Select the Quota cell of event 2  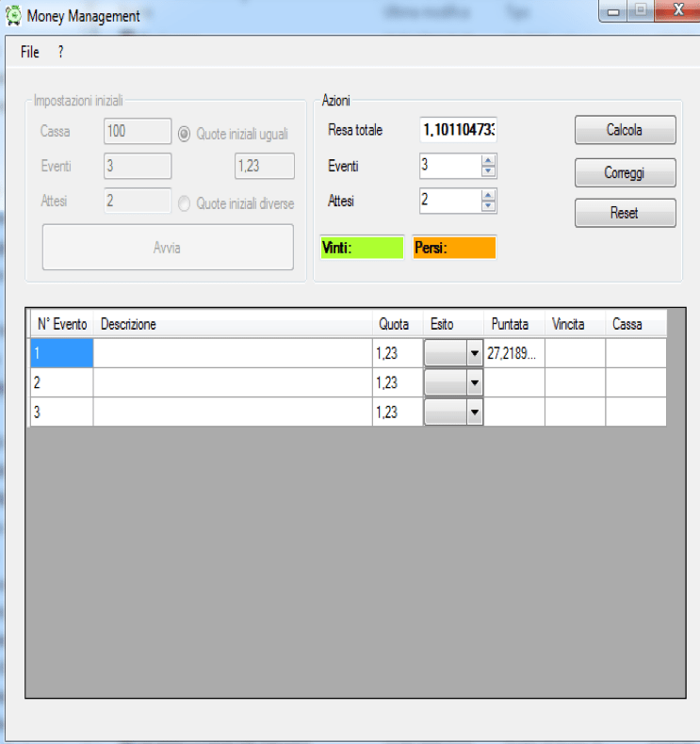click(x=397, y=383)
